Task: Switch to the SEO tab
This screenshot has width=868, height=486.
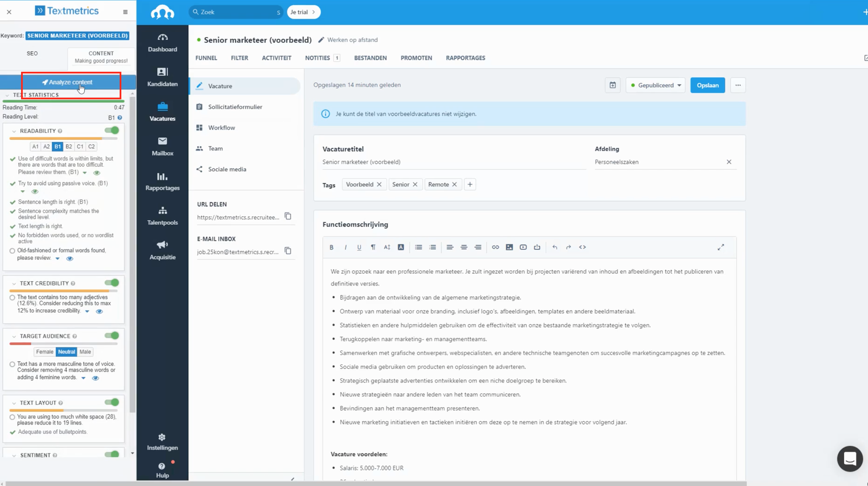Action: coord(32,53)
